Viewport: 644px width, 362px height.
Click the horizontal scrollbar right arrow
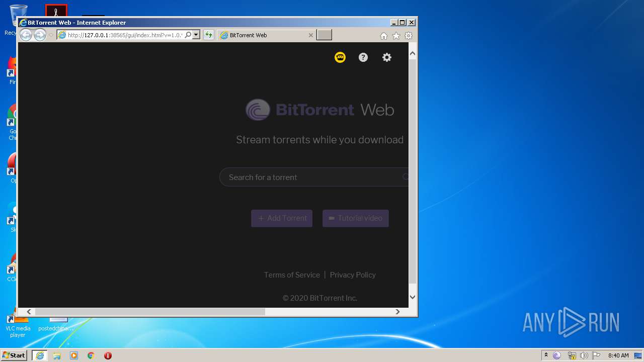coord(397,312)
